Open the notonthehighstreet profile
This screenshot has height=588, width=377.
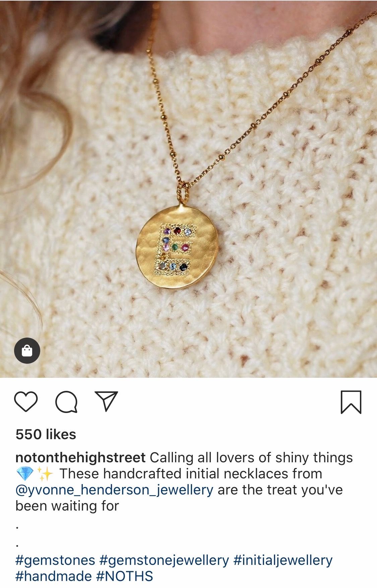80,458
